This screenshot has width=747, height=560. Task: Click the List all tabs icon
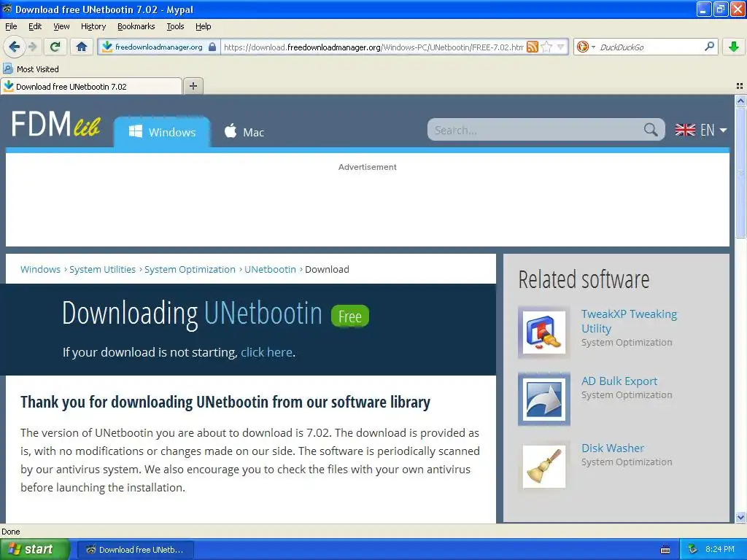pos(740,86)
